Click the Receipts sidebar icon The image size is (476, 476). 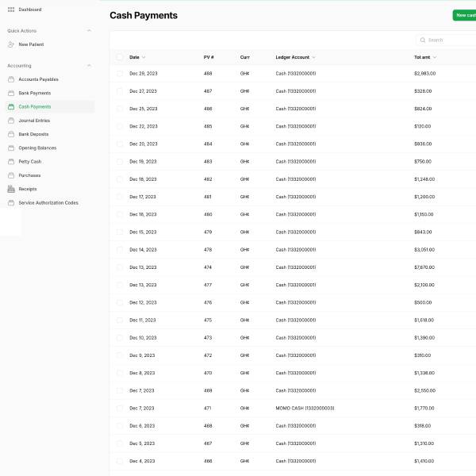coord(11,189)
